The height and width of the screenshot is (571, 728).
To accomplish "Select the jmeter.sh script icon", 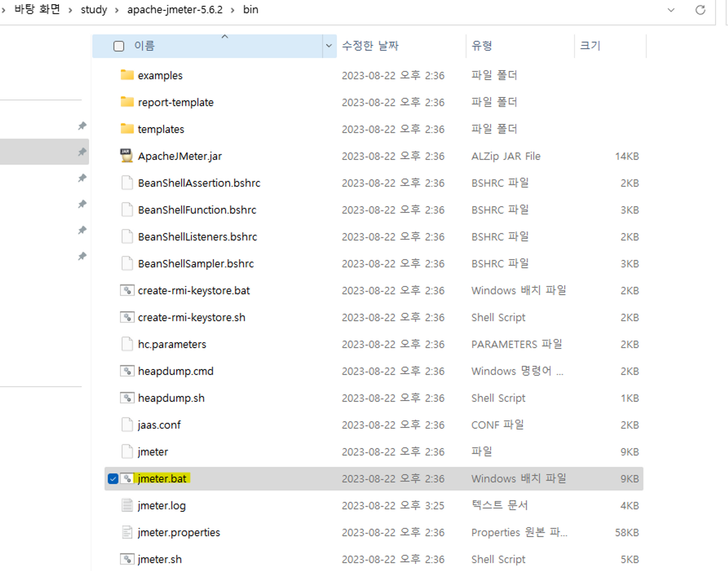I will [x=127, y=559].
